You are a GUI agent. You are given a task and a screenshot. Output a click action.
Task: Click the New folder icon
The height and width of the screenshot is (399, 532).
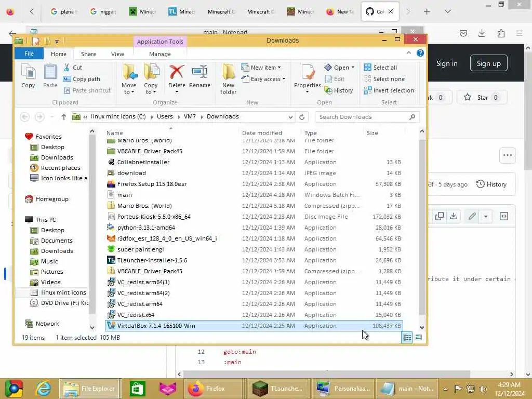tap(229, 72)
